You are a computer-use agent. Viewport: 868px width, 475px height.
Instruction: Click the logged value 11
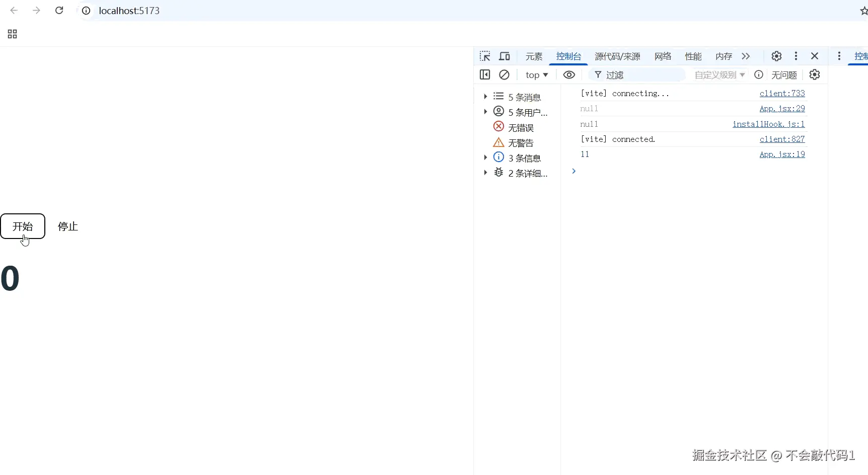(x=585, y=154)
